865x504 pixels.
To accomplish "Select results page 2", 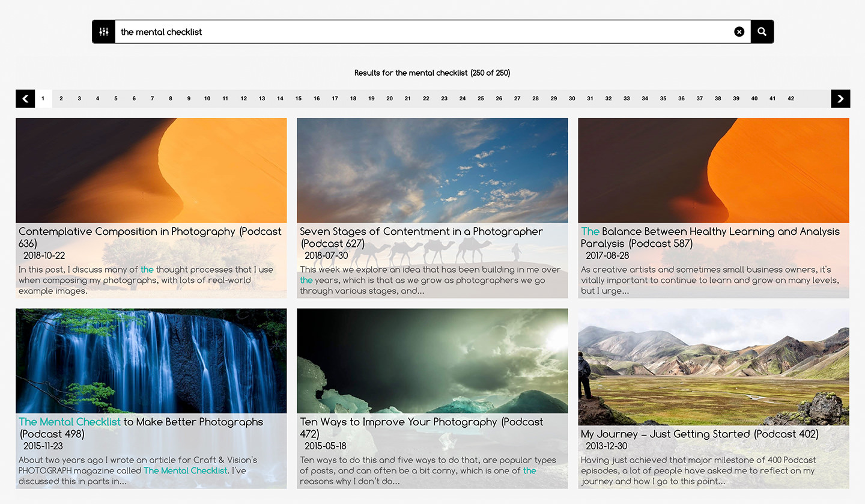I will pos(61,99).
